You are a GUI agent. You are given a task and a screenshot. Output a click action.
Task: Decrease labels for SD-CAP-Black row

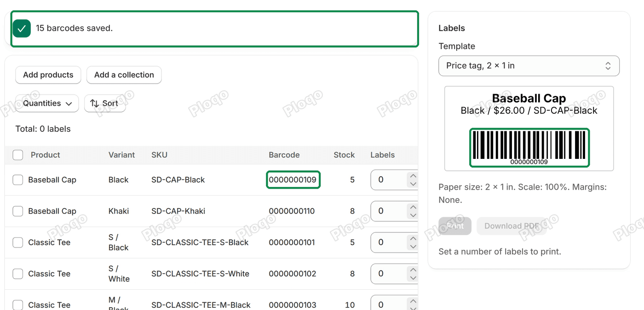click(x=413, y=184)
